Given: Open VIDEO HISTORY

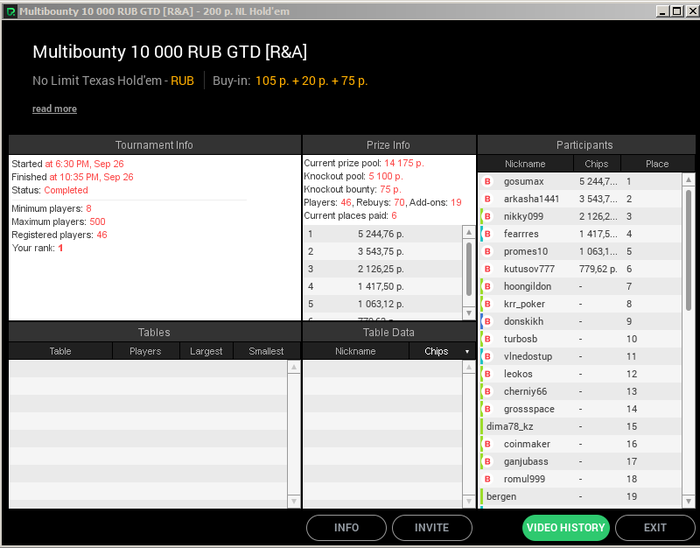Looking at the screenshot, I should (x=566, y=527).
